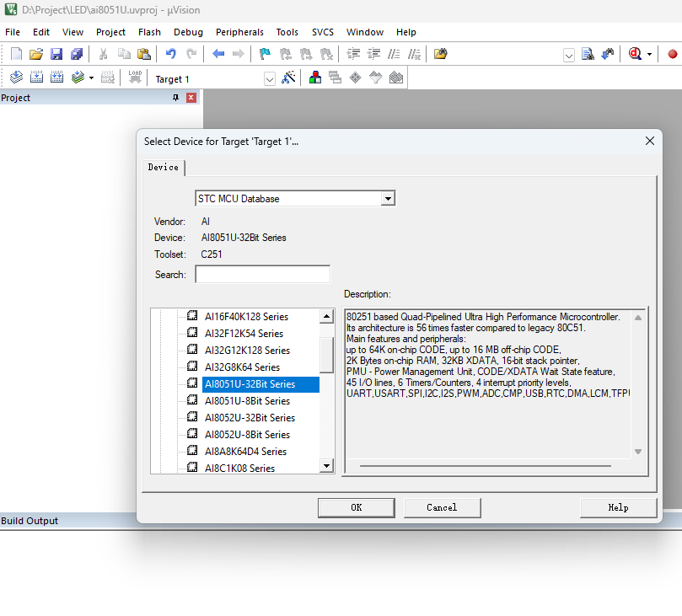The height and width of the screenshot is (616, 682).
Task: Click the Paste clipboard icon
Action: pyautogui.click(x=144, y=54)
